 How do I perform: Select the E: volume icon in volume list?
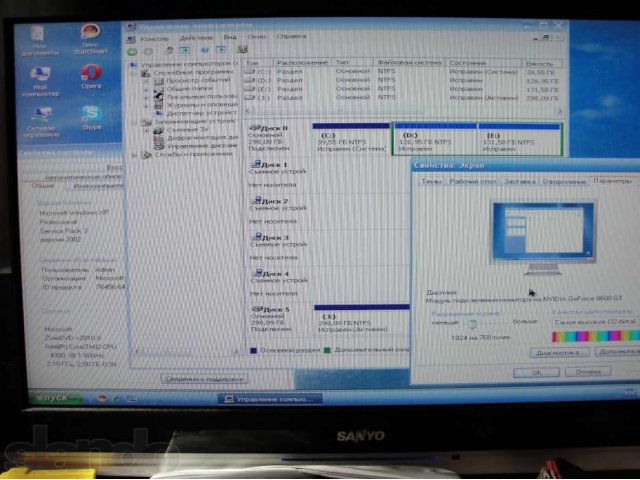coord(249,89)
